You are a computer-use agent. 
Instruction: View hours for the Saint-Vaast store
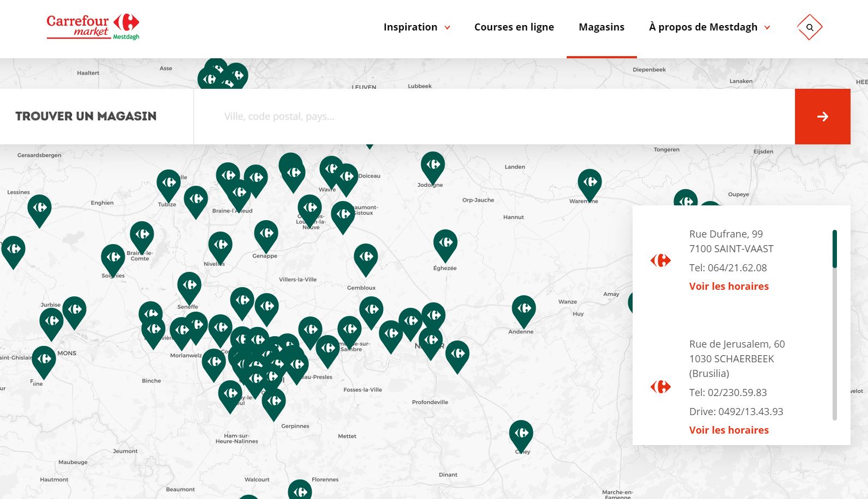[x=729, y=287]
